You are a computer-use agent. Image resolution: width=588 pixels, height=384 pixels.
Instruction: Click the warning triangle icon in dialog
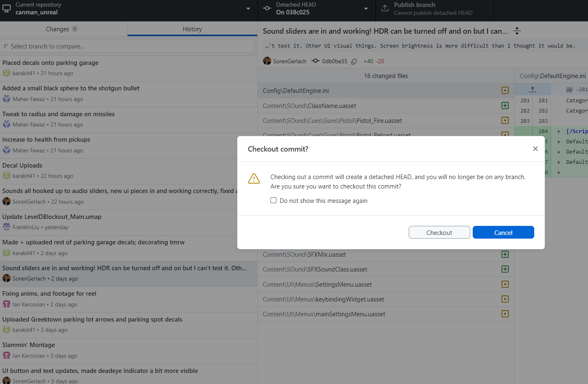tap(254, 179)
